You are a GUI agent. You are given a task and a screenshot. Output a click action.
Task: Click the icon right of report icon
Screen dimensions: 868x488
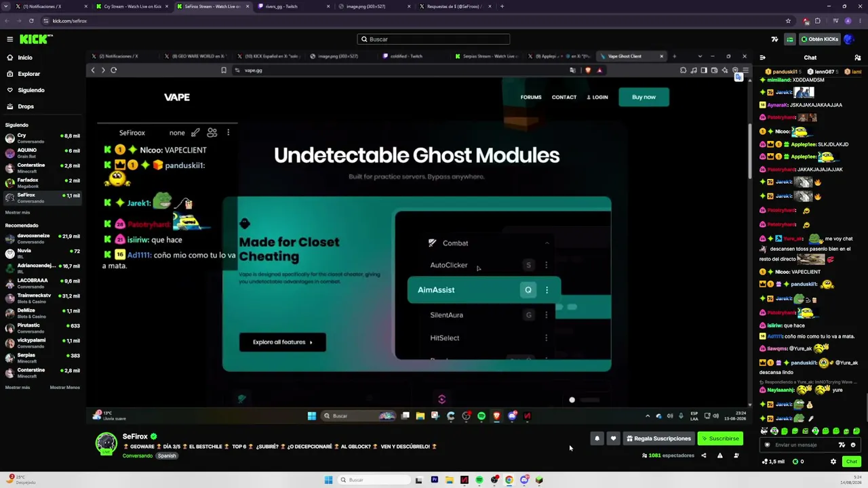736,455
